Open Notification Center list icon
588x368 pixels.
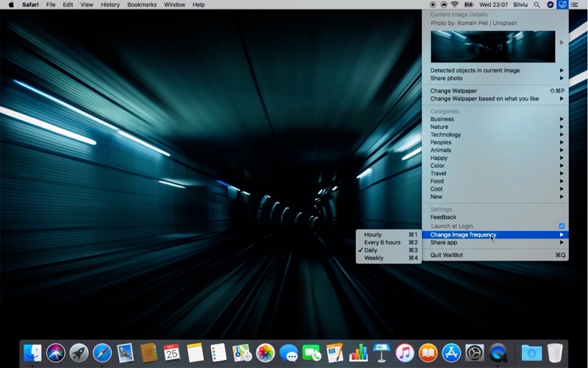pos(574,4)
